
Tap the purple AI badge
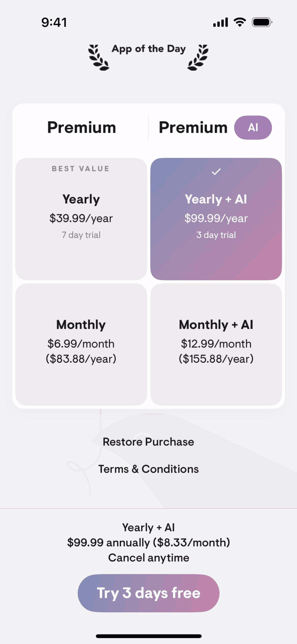pos(253,127)
